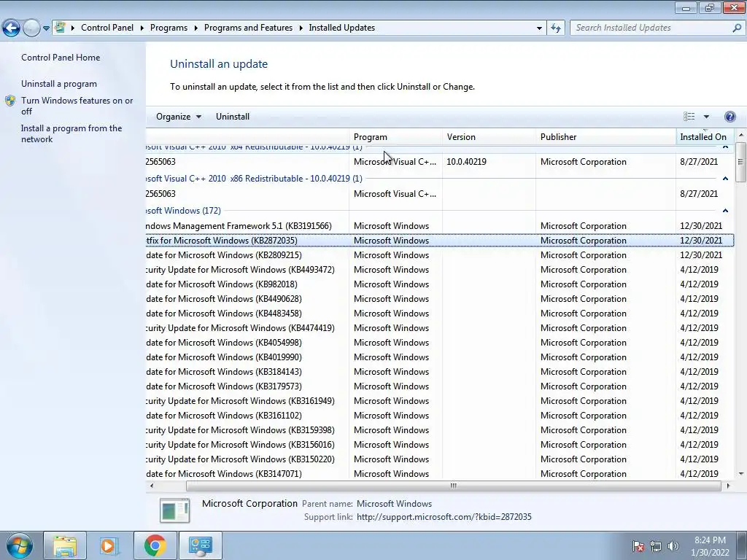Sort by the Installed On column header
747x560 pixels.
tap(705, 137)
